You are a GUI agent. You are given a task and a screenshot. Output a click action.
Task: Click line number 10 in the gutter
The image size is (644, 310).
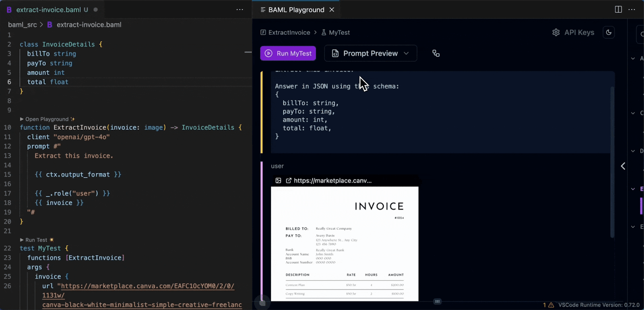point(8,127)
